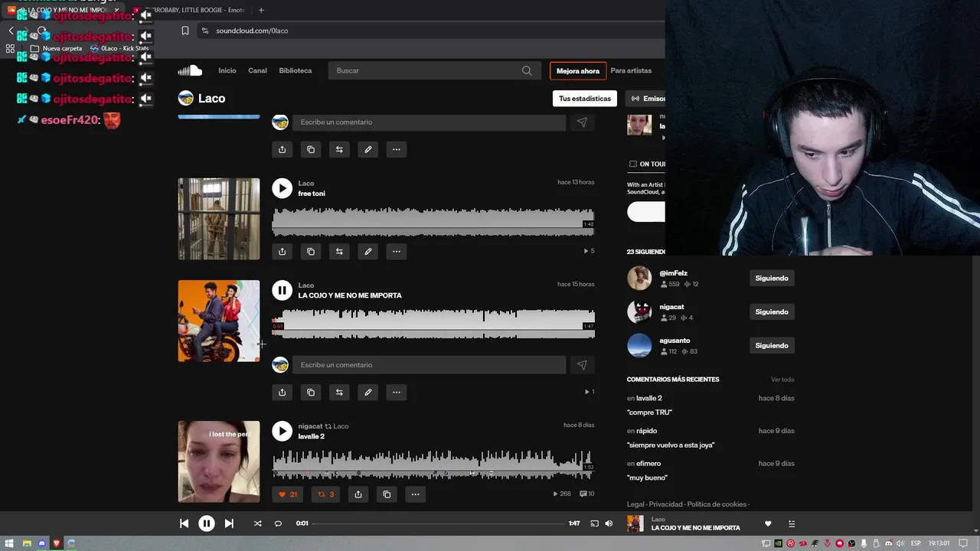Toggle shuffle in the bottom player
This screenshot has width=980, height=551.
coord(257,523)
